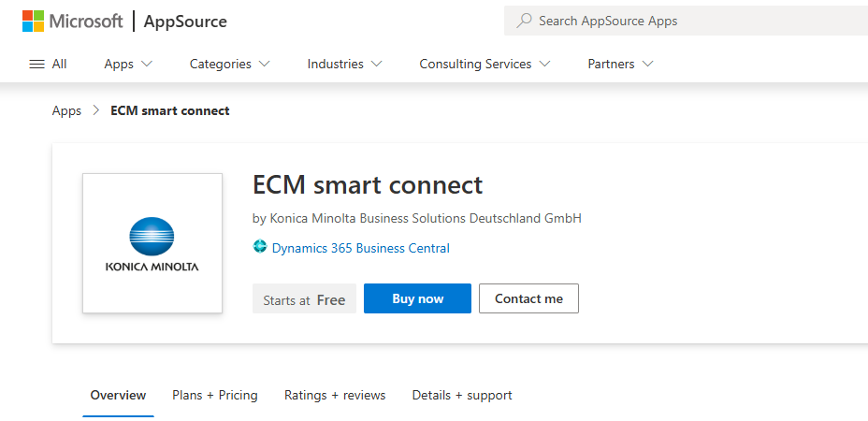Click the Buy now button
This screenshot has width=868, height=421.
(417, 298)
